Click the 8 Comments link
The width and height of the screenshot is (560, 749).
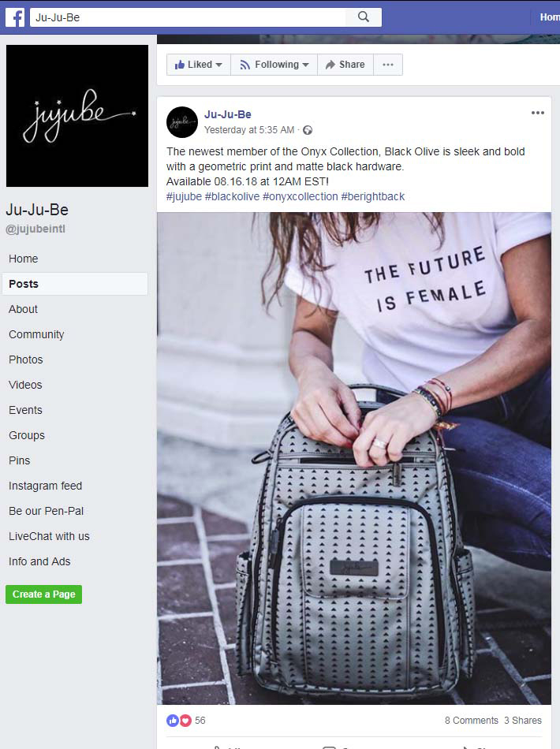click(x=471, y=721)
